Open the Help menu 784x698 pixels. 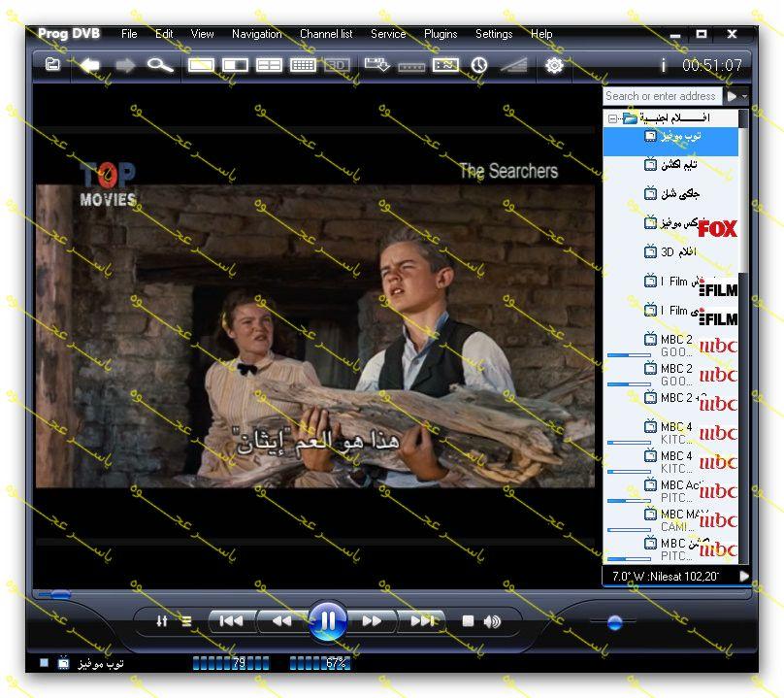click(x=541, y=34)
